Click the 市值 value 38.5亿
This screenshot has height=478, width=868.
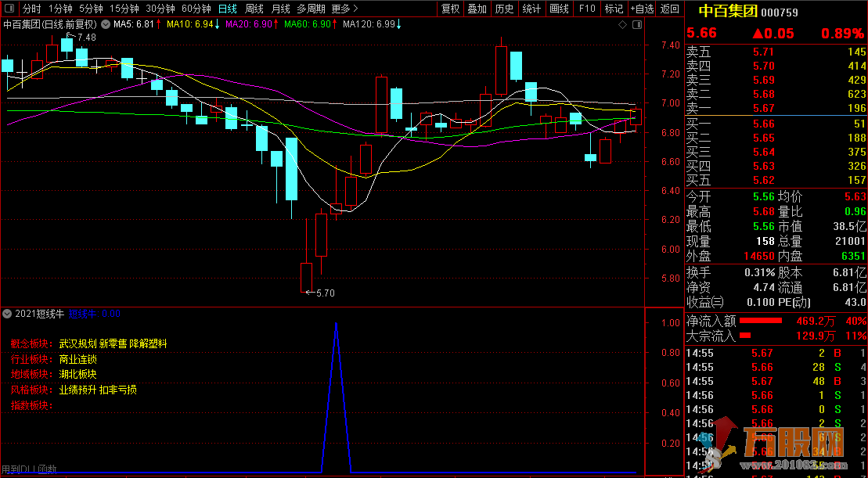pos(850,226)
